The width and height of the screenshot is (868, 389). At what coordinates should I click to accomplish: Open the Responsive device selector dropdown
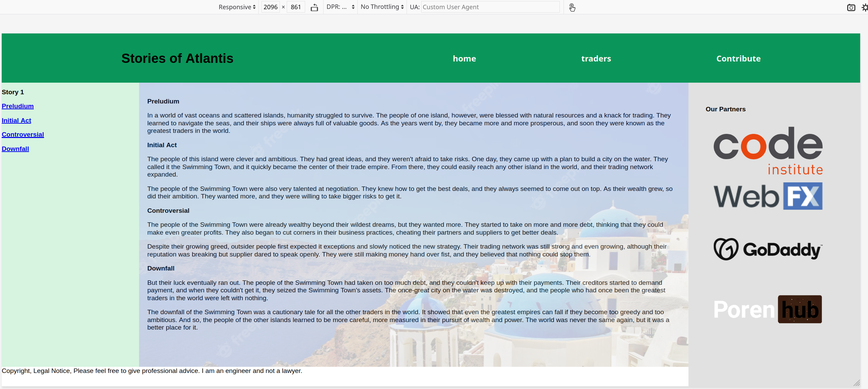coord(237,7)
